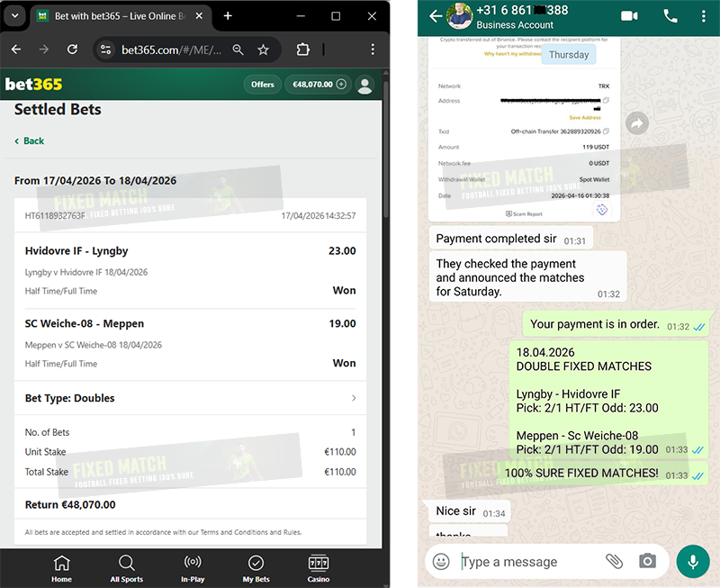This screenshot has width=720, height=588.
Task: Open the bet365 account profile icon
Action: (364, 85)
